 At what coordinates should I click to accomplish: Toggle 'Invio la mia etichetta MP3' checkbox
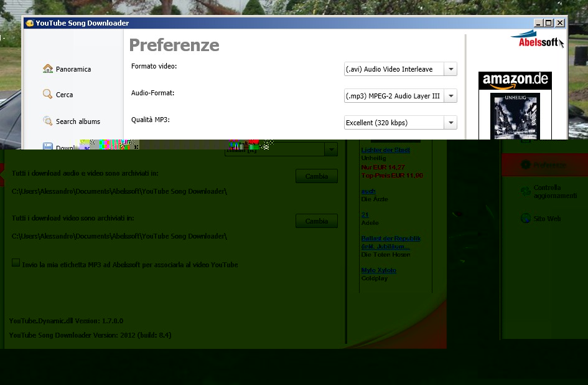point(16,262)
